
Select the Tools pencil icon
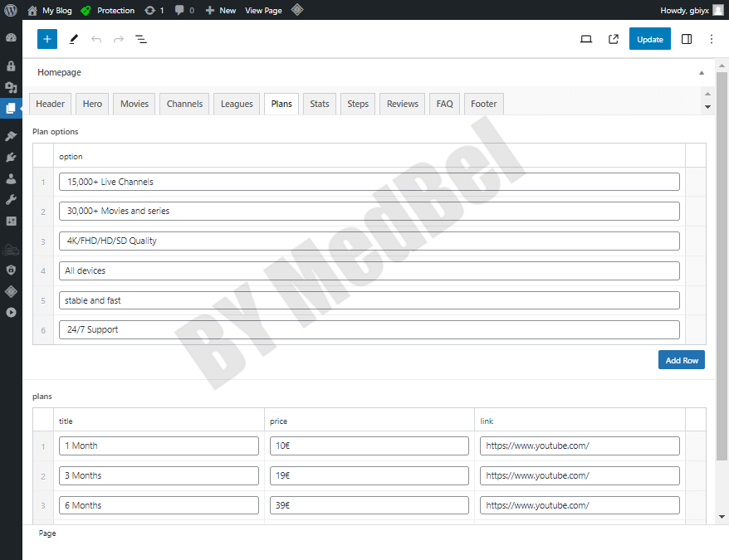(x=74, y=39)
